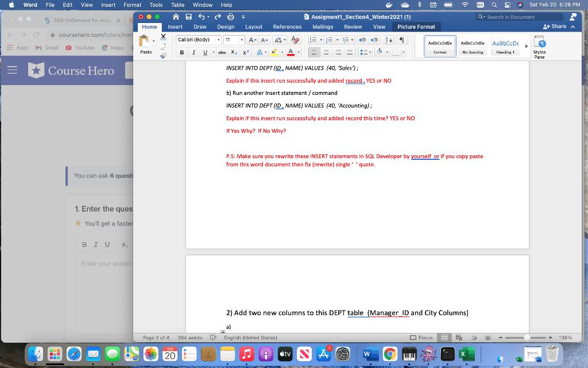Open the Mailings ribbon tab
The image size is (588, 368).
pyautogui.click(x=322, y=26)
